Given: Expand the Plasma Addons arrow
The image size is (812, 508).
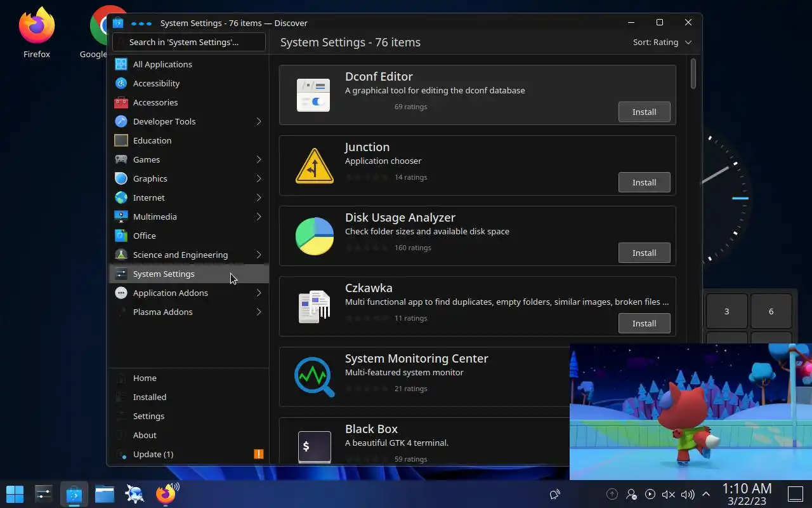Looking at the screenshot, I should pyautogui.click(x=259, y=312).
